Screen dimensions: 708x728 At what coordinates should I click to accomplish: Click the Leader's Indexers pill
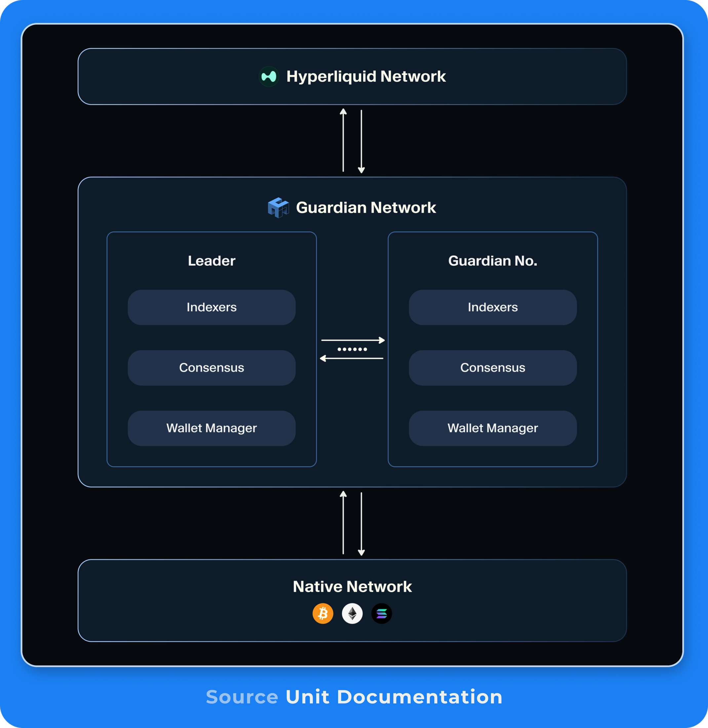pos(212,307)
